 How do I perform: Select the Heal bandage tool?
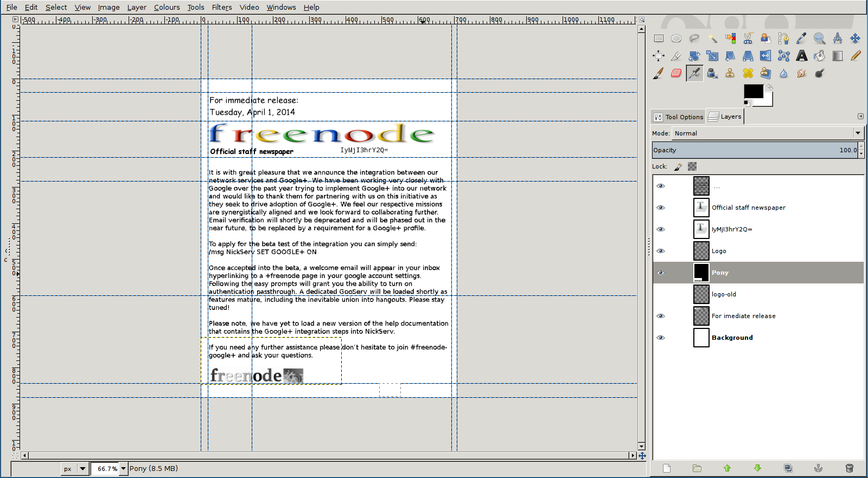[748, 73]
